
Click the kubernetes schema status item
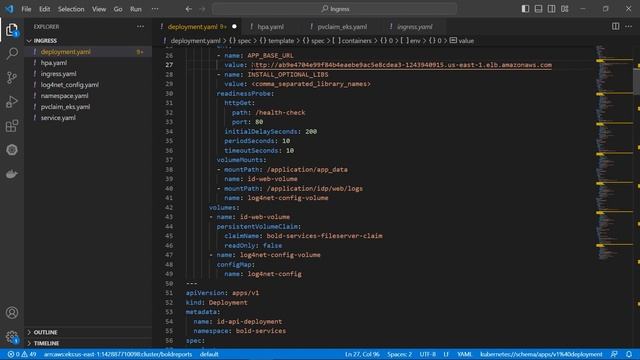coord(541,354)
